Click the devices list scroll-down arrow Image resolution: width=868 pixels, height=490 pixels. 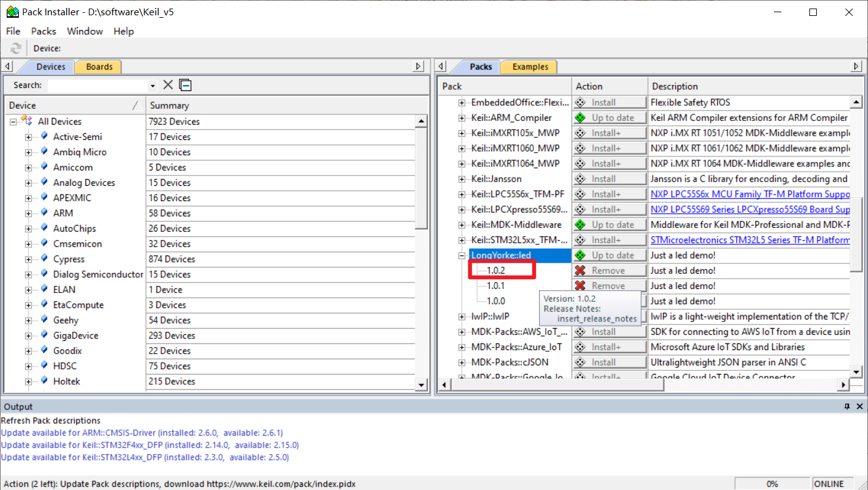421,384
